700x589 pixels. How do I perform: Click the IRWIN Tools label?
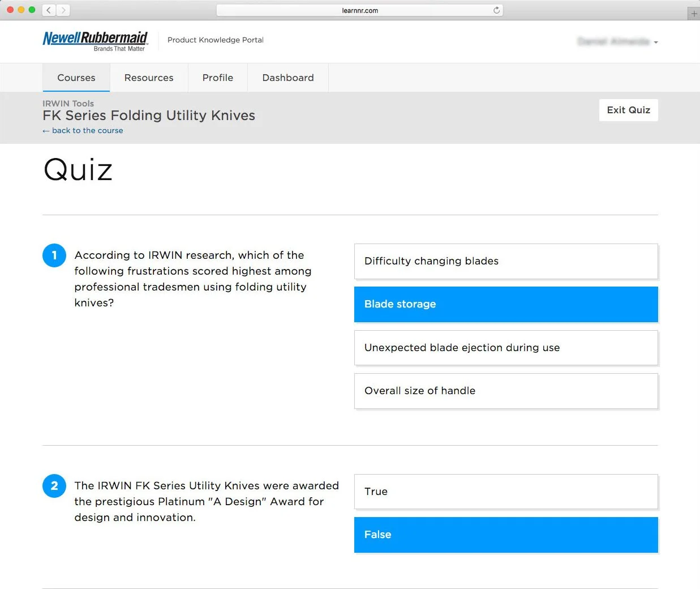[68, 103]
